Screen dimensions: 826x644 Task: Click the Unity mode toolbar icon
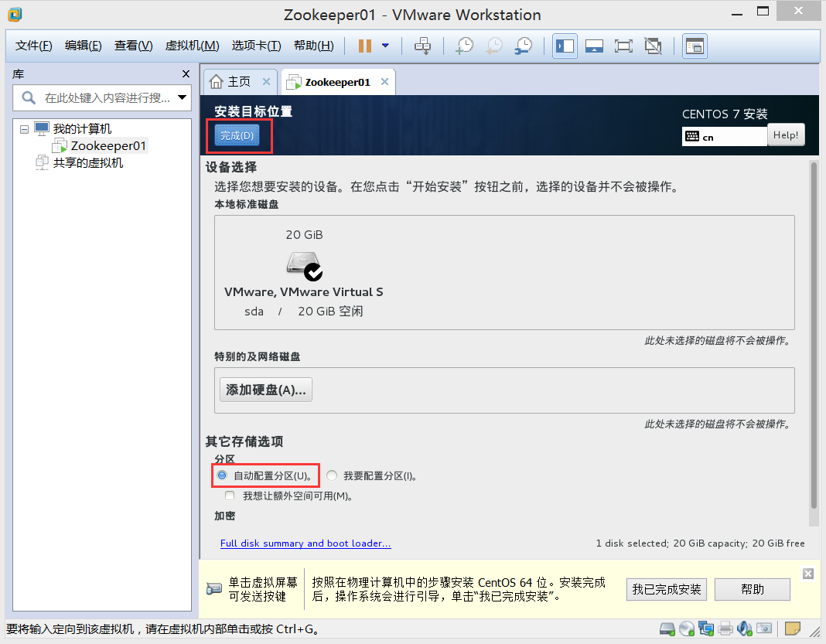[x=653, y=46]
